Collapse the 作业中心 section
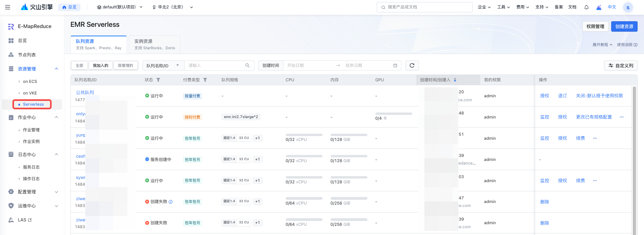This screenshot has width=644, height=235. point(56,117)
